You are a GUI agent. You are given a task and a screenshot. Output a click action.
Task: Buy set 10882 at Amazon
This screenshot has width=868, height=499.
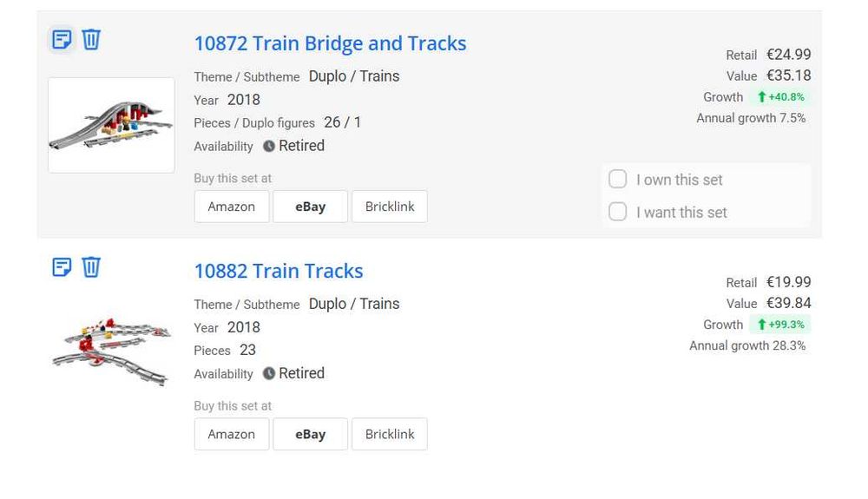(231, 434)
